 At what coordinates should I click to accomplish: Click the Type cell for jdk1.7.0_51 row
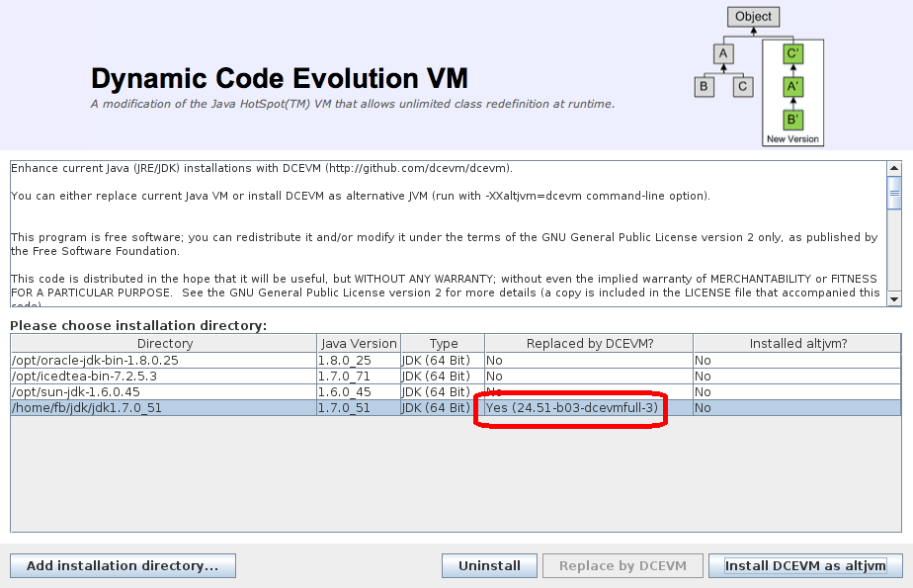[x=443, y=407]
